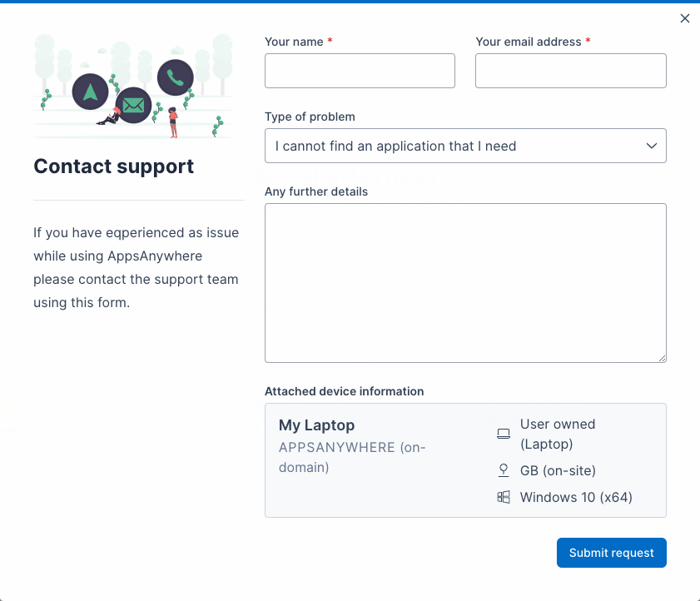Click the My Laptop device name
The image size is (700, 601).
[x=316, y=425]
